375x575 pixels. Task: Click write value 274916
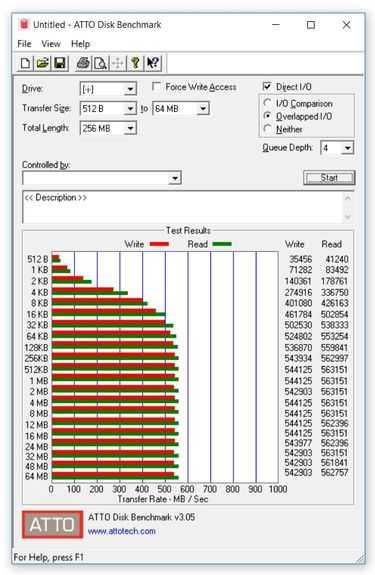point(298,292)
